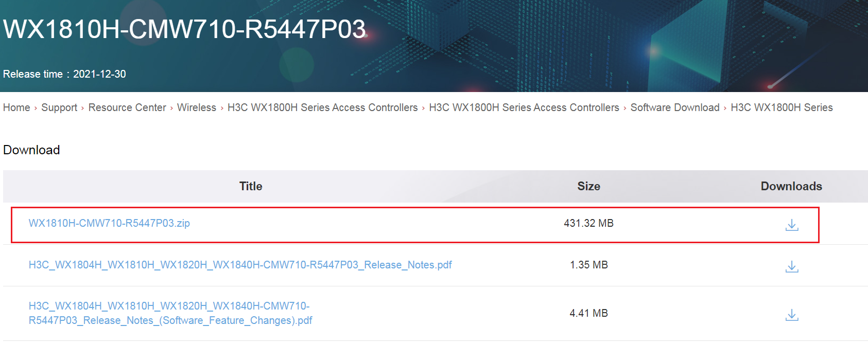
Task: Open Resource Center breadcrumb link
Action: coord(127,107)
